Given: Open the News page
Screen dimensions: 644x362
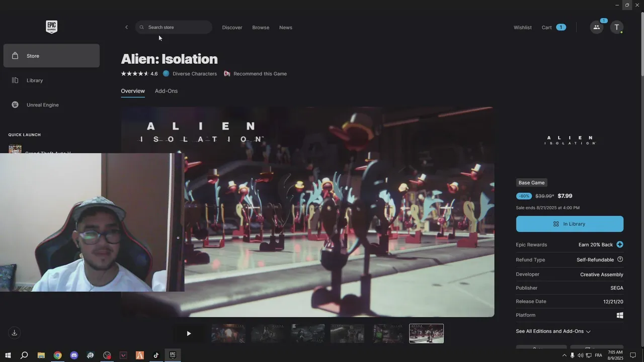Looking at the screenshot, I should [286, 27].
